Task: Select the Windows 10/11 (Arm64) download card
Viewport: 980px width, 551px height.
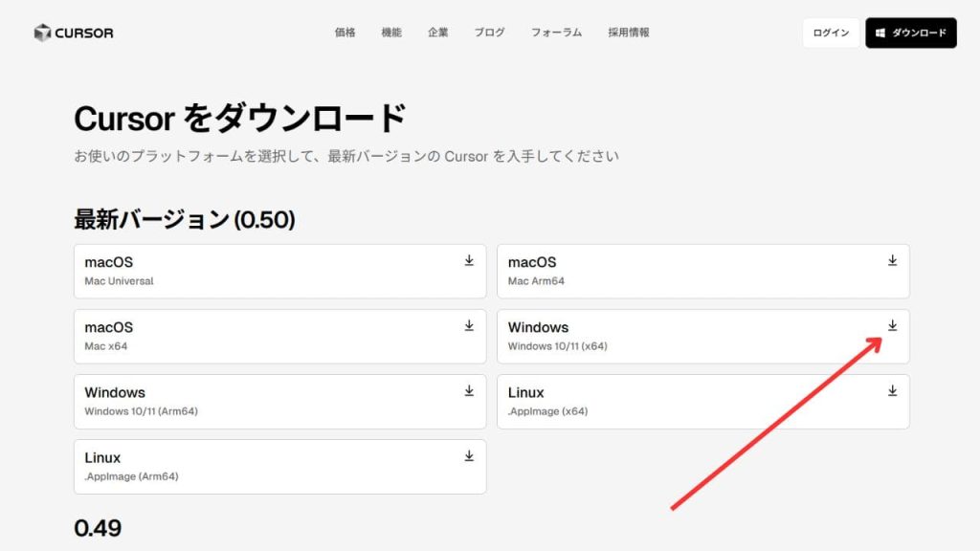Action: (280, 402)
